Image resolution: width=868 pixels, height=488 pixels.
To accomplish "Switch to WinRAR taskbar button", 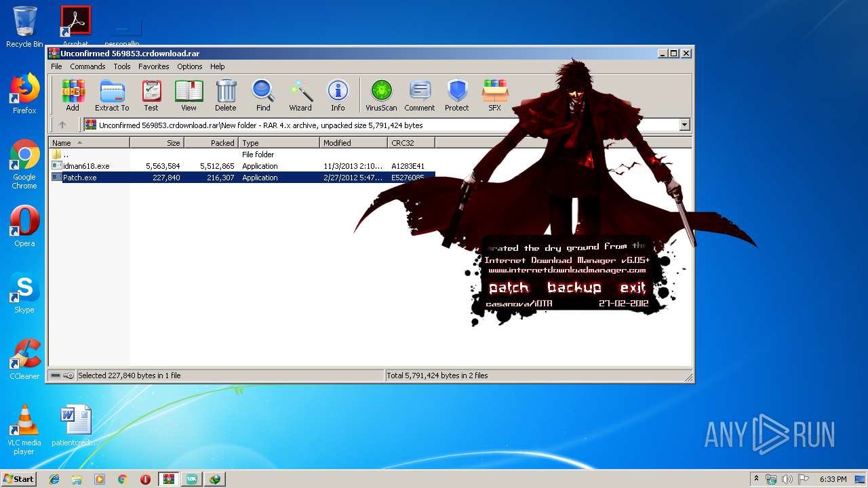I will click(168, 479).
